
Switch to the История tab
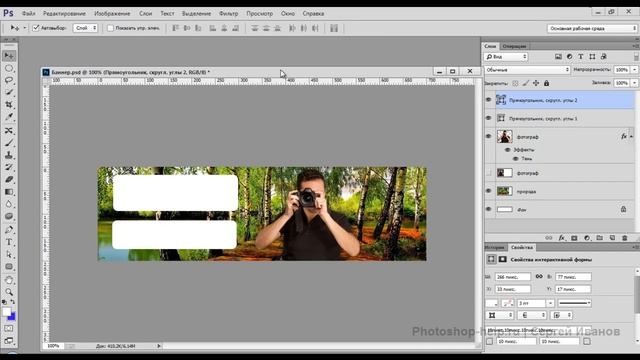[x=495, y=247]
